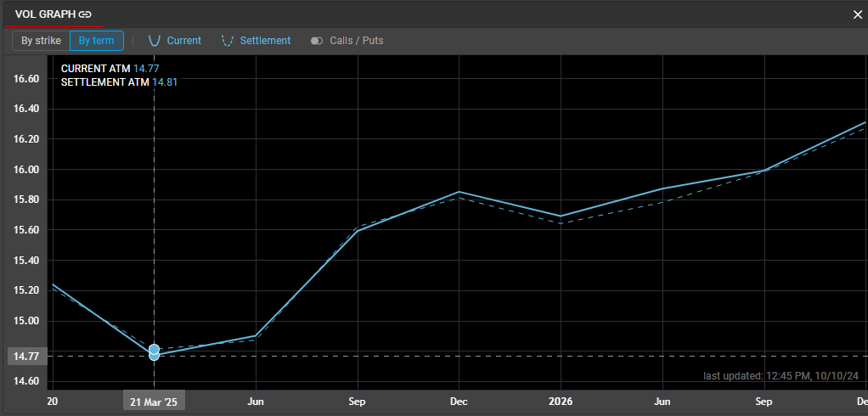Image resolution: width=868 pixels, height=416 pixels.
Task: Select the By term view
Action: click(x=96, y=41)
